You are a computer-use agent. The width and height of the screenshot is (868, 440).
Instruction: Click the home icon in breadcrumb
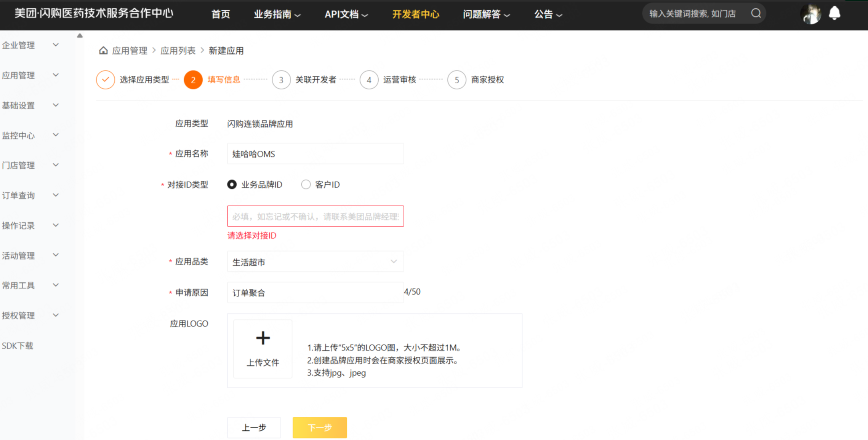click(x=103, y=51)
